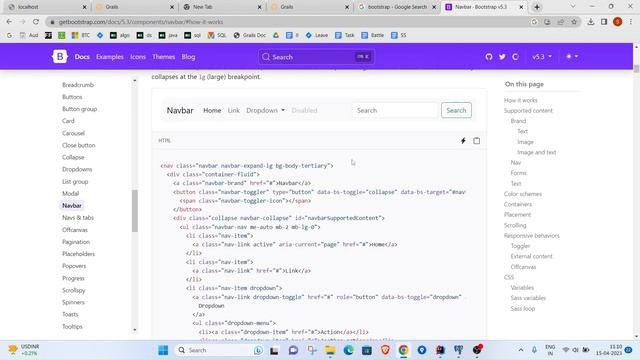Image resolution: width=640 pixels, height=360 pixels.
Task: Open Themes in the Bootstrap header
Action: [x=164, y=57]
